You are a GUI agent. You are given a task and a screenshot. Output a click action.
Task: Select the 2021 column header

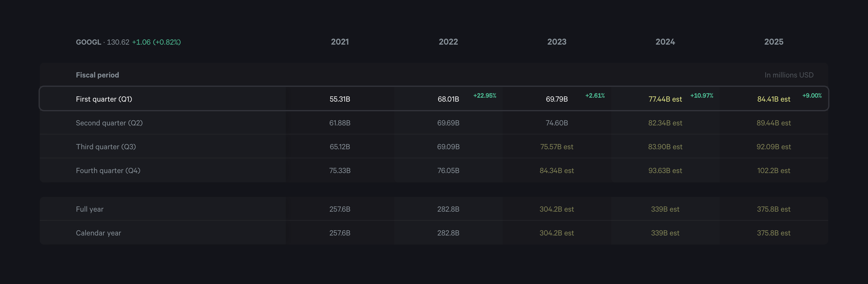point(340,42)
